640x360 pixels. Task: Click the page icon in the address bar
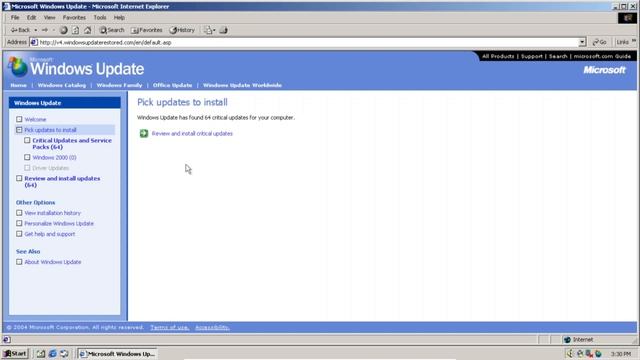(34, 42)
